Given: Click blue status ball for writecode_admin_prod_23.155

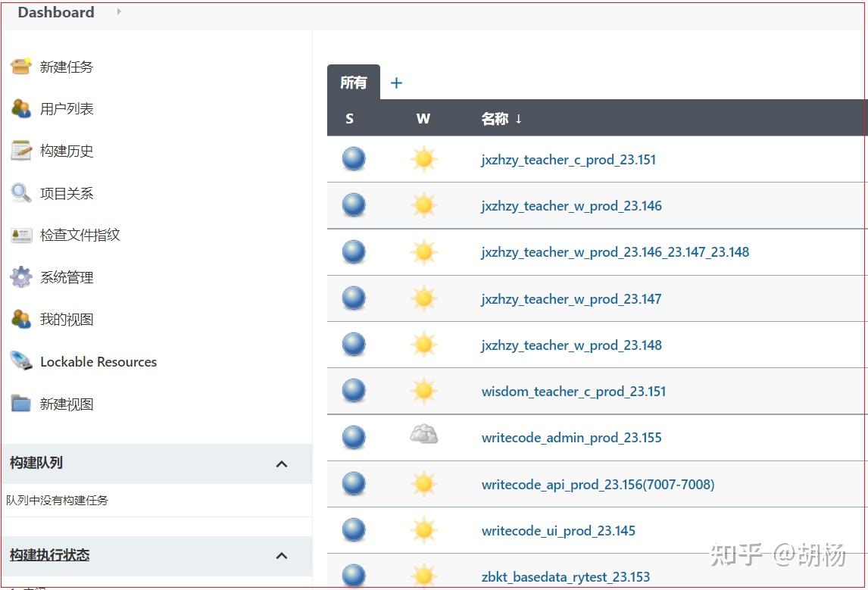Looking at the screenshot, I should pyautogui.click(x=354, y=437).
